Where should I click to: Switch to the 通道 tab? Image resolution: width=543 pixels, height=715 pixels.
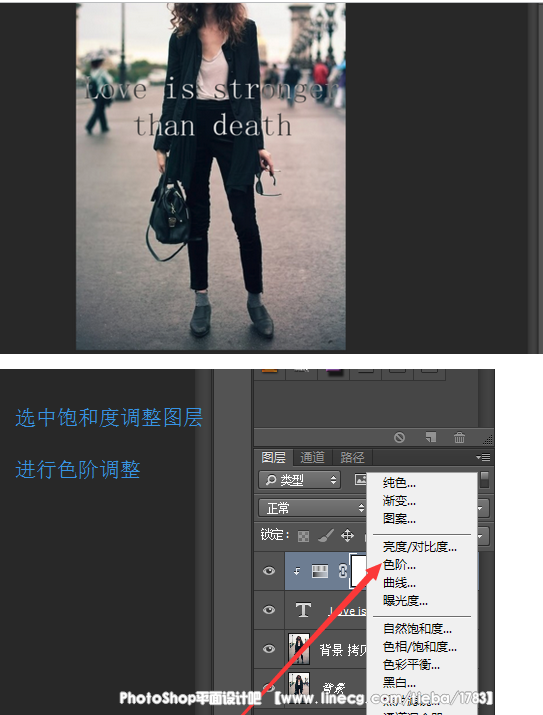tap(312, 457)
